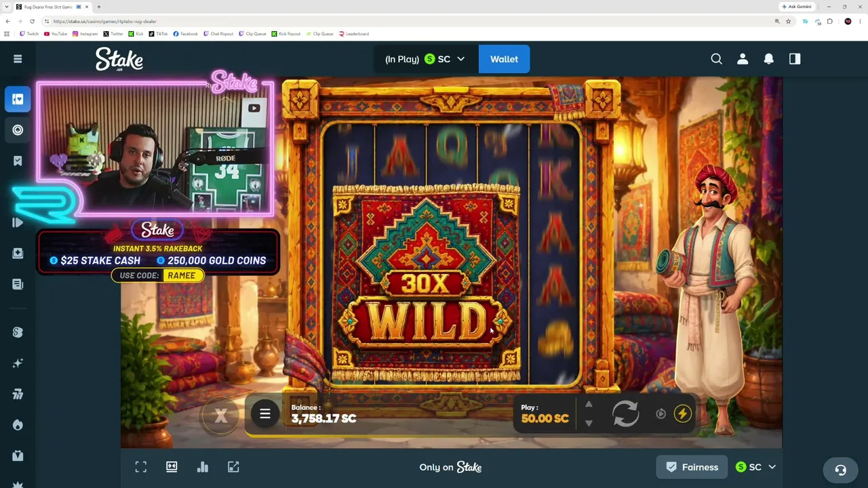Open live support headset chat
Viewport: 868px width, 488px height.
point(840,470)
